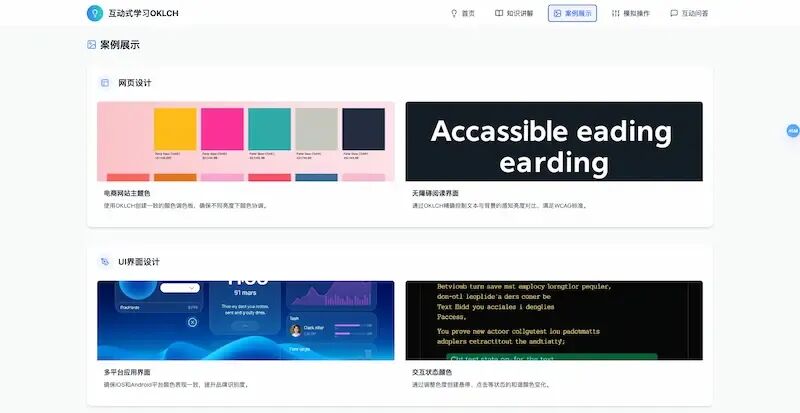Click the magenta pink swatch in the palette image
Image resolution: width=800 pixels, height=413 pixels.
click(222, 129)
